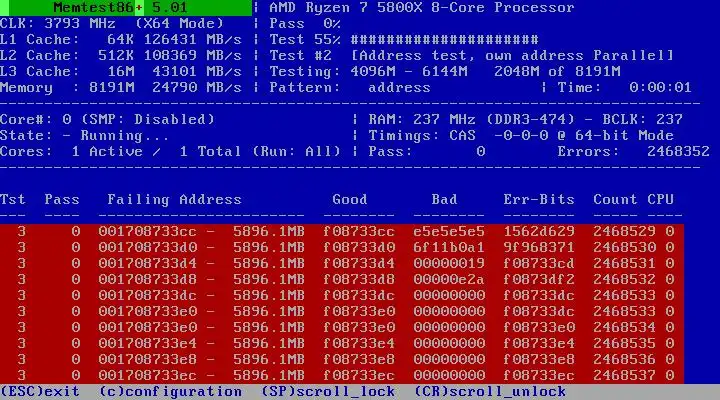Click the Bad column header
Screen dimensions: 720x400
tap(444, 199)
